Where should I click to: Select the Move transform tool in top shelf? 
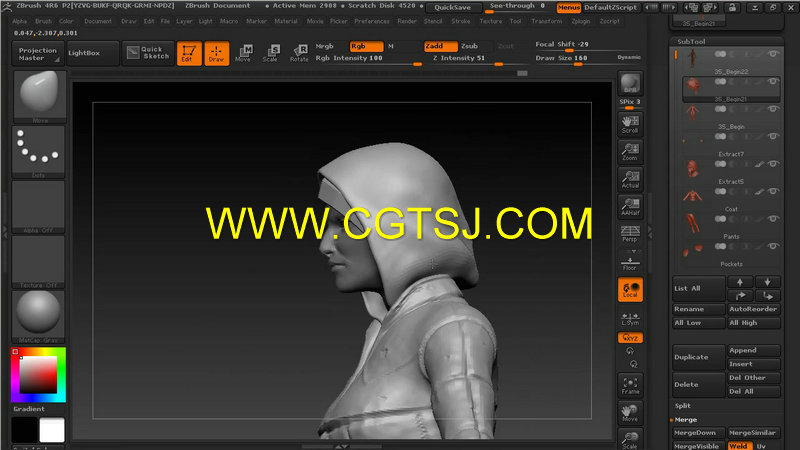[243, 53]
